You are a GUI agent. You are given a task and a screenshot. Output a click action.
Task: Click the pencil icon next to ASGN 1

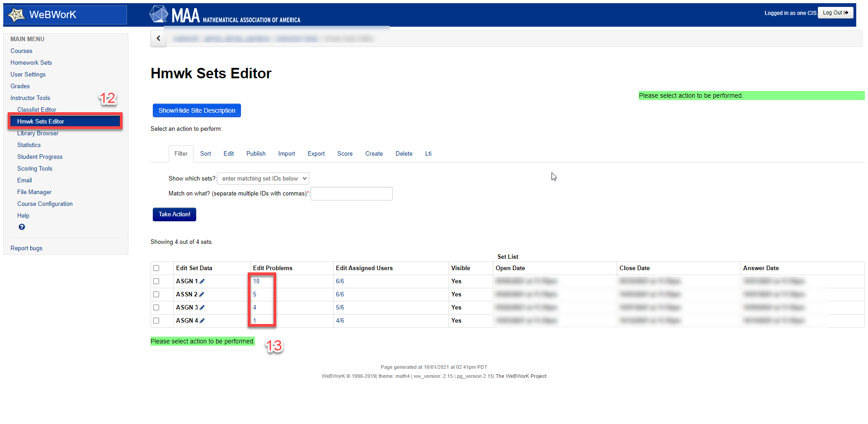[202, 281]
